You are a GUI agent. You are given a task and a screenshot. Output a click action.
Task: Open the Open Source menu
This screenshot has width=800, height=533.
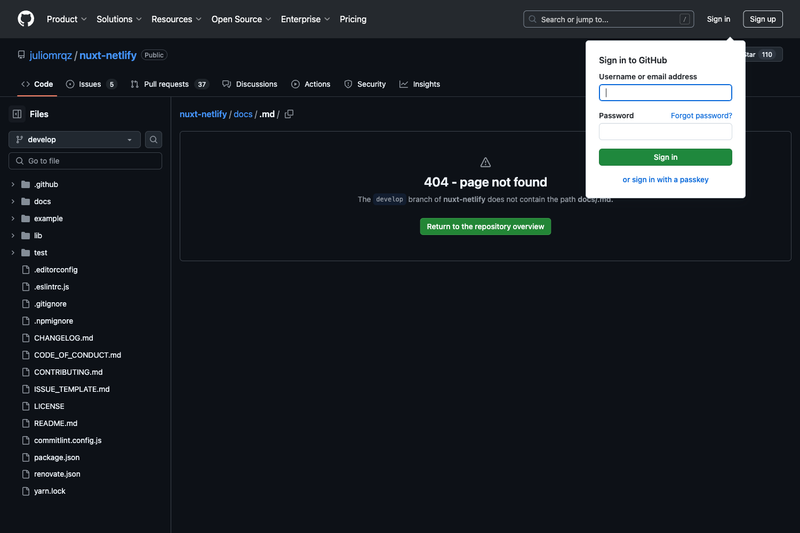[241, 19]
